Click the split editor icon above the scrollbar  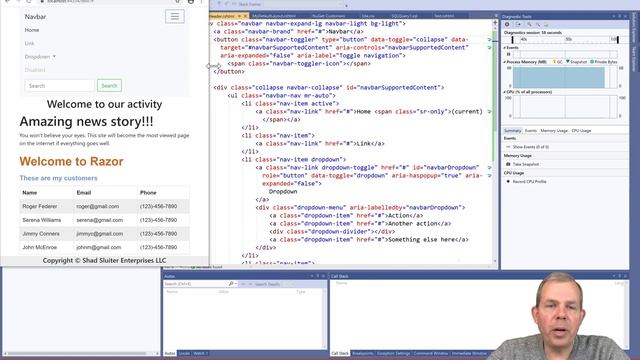tap(495, 23)
